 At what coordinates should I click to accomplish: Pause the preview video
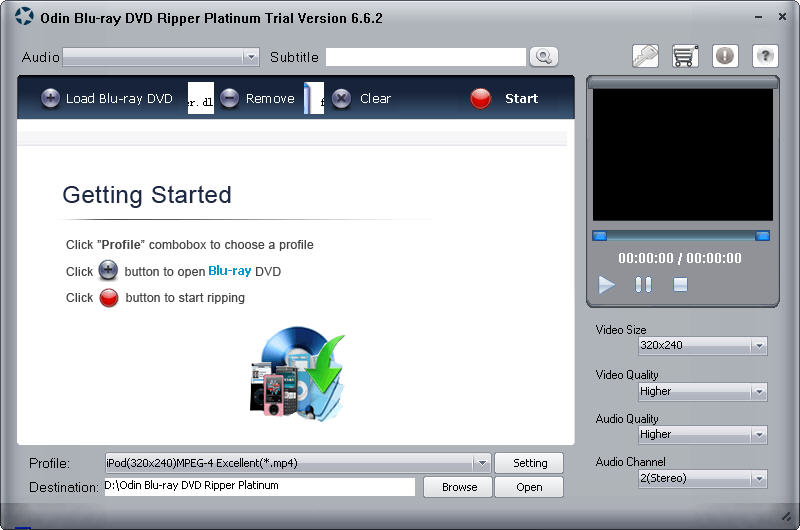click(x=643, y=285)
